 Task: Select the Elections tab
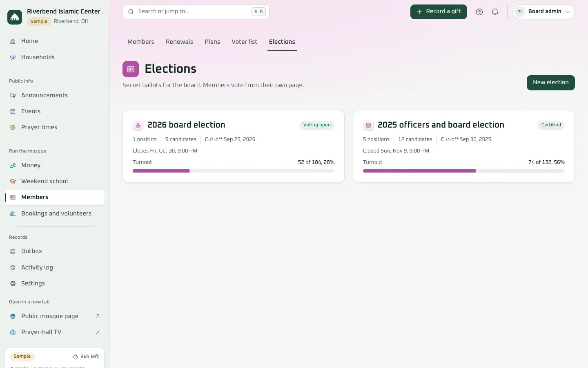tap(282, 42)
